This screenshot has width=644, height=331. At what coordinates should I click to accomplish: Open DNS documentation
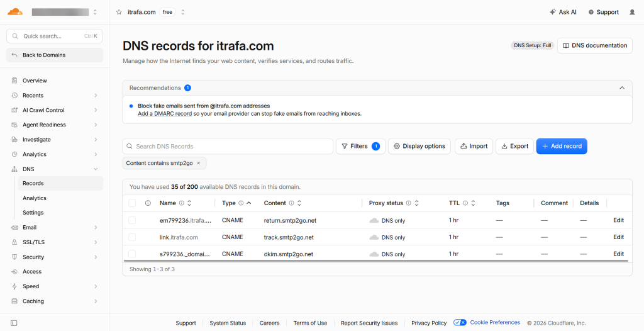[595, 46]
